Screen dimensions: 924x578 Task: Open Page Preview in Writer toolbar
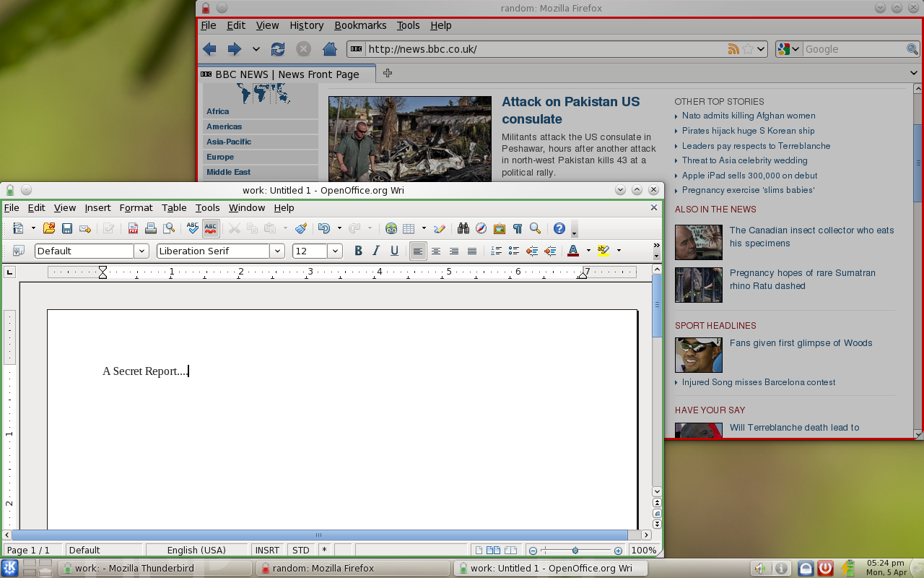pos(169,228)
